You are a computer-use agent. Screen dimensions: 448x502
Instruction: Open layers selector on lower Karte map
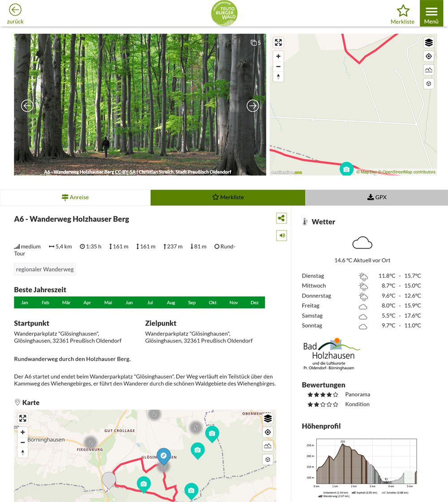[x=268, y=419]
